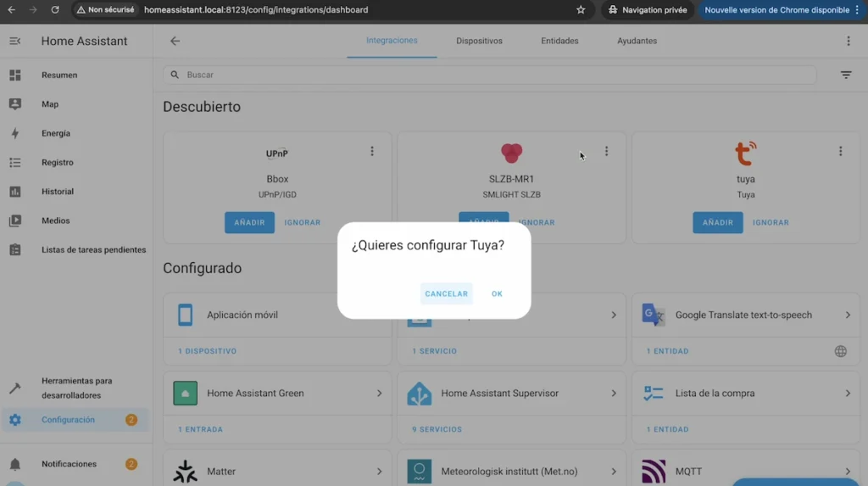The width and height of the screenshot is (868, 486).
Task: Click the Configuración notification badge 2
Action: [131, 420]
